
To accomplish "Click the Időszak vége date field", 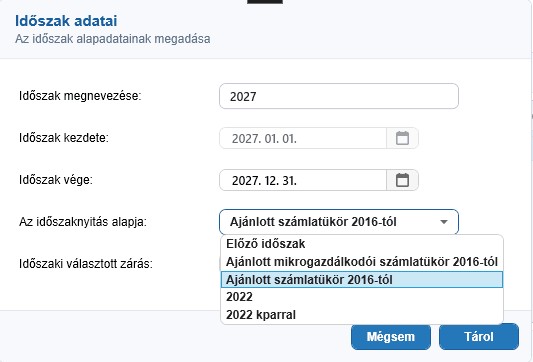I will (x=303, y=180).
